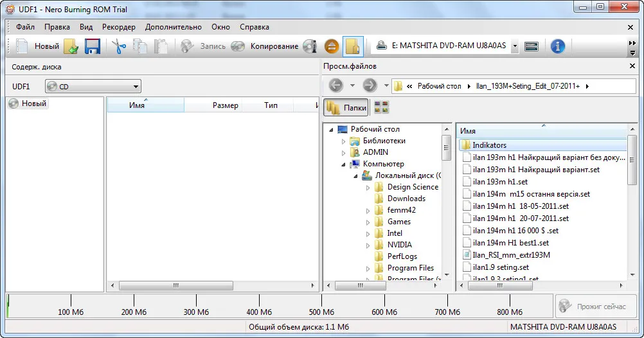The image size is (644, 338).
Task: Open the Файл menu
Action: 26,27
